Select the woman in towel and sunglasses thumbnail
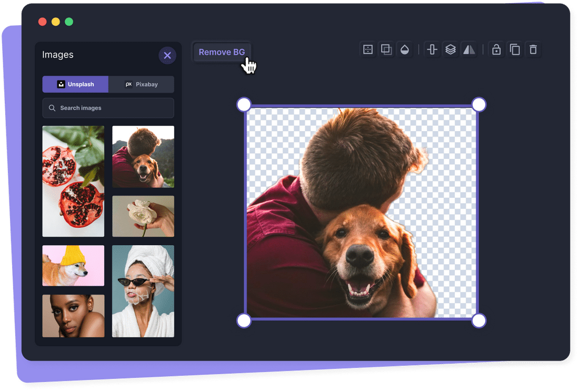The height and width of the screenshot is (392, 579). (143, 291)
